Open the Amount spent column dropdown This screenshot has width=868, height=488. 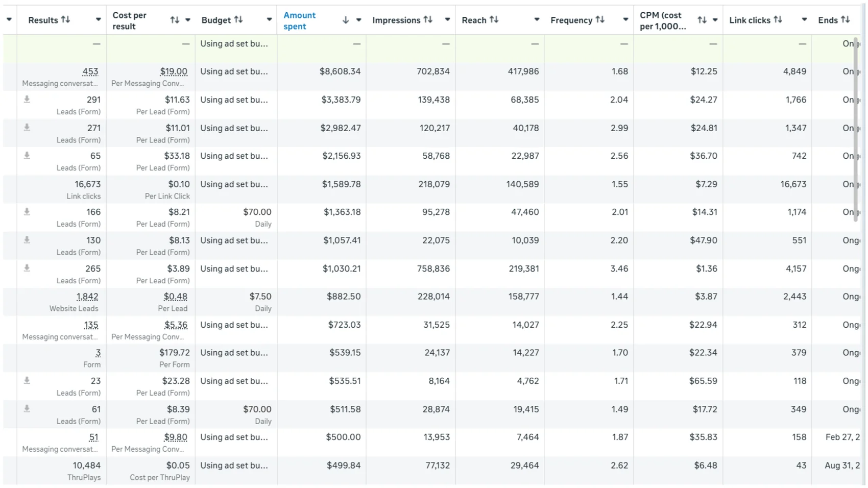click(359, 20)
